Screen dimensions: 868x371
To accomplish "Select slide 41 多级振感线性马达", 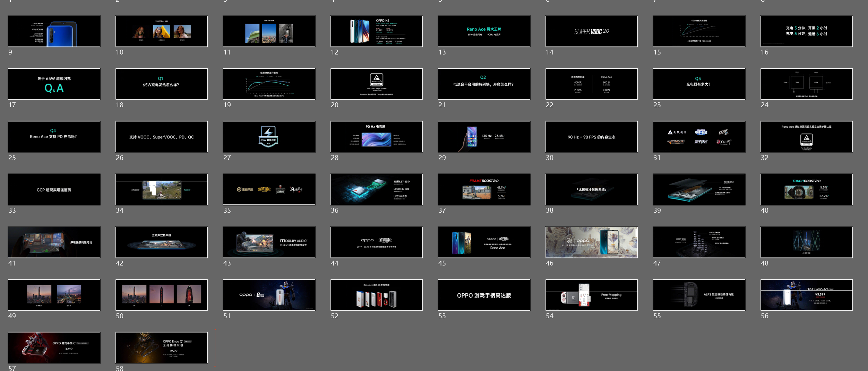I will (x=54, y=242).
